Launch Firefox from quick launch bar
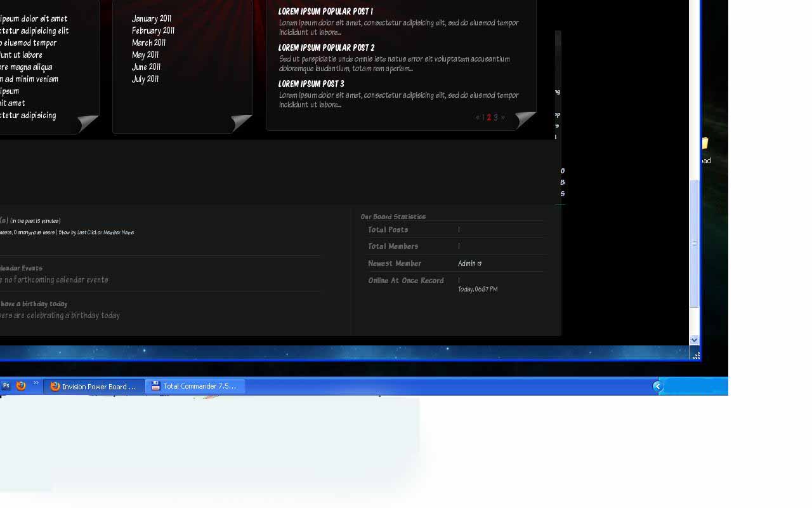Viewport: 812px width, 508px height. tap(21, 385)
